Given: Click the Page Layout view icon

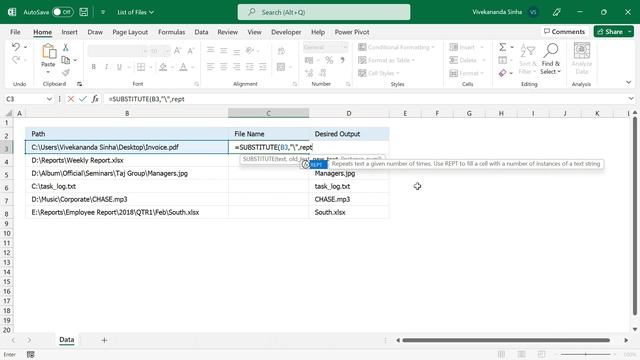Looking at the screenshot, I should click(x=521, y=354).
